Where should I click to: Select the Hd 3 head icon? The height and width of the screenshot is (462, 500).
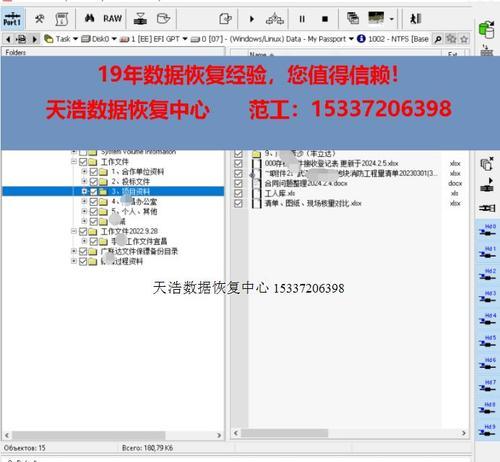[x=487, y=297]
